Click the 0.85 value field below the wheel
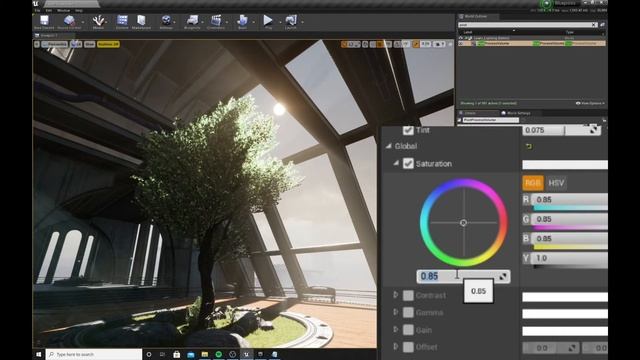This screenshot has height=360, width=640. 463,276
